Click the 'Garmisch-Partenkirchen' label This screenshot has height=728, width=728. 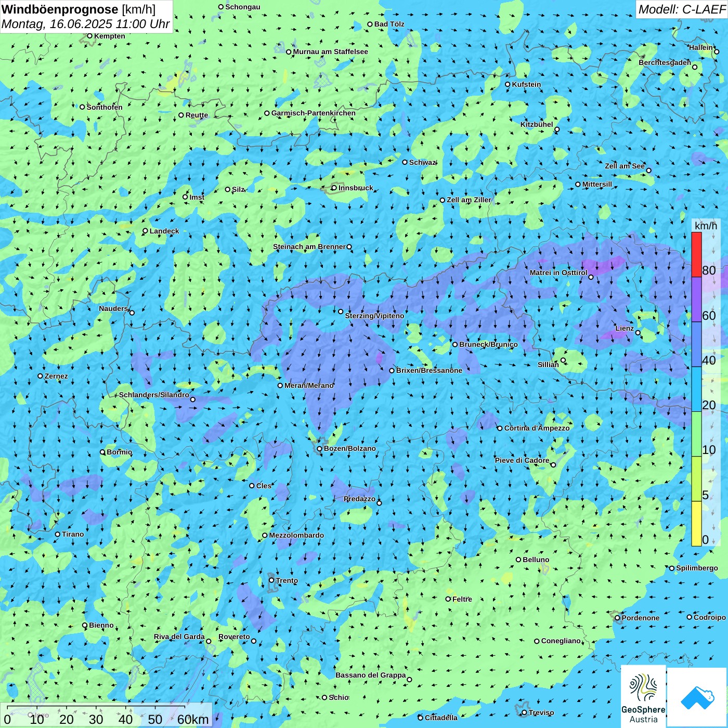tap(314, 113)
